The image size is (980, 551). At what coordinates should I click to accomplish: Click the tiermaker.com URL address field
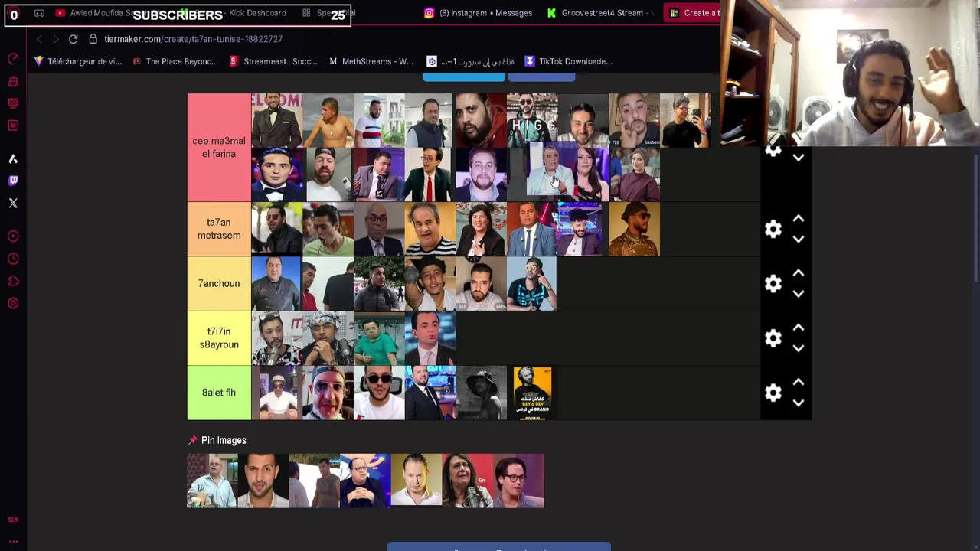(x=193, y=39)
